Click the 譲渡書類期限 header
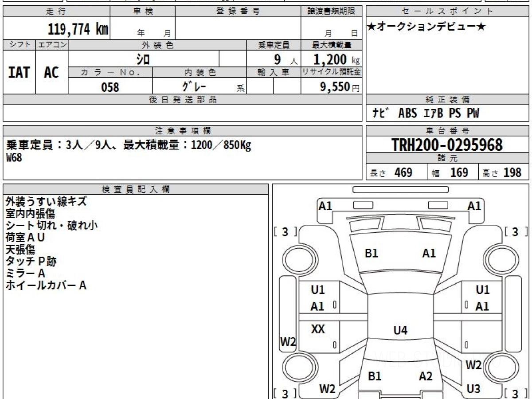Screen dimensions: 532x399 click(331, 12)
